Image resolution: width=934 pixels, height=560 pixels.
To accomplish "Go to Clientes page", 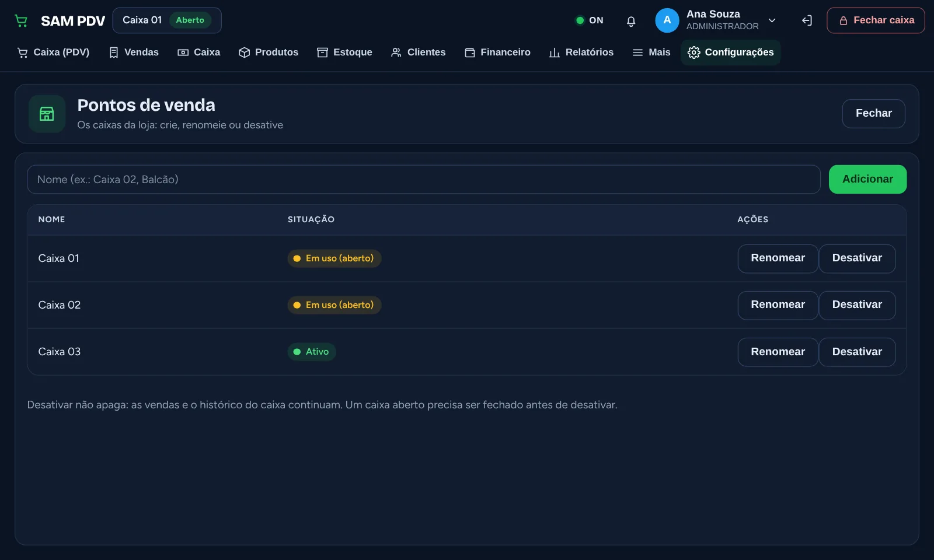I will coord(418,52).
